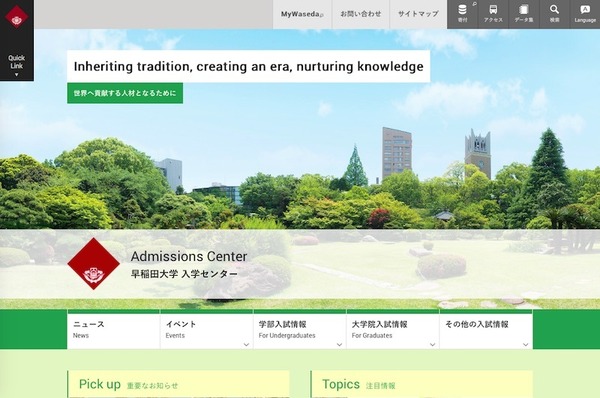Screen dimensions: 600x398
Task: Open the サイトマップ sitemap
Action: tap(418, 14)
